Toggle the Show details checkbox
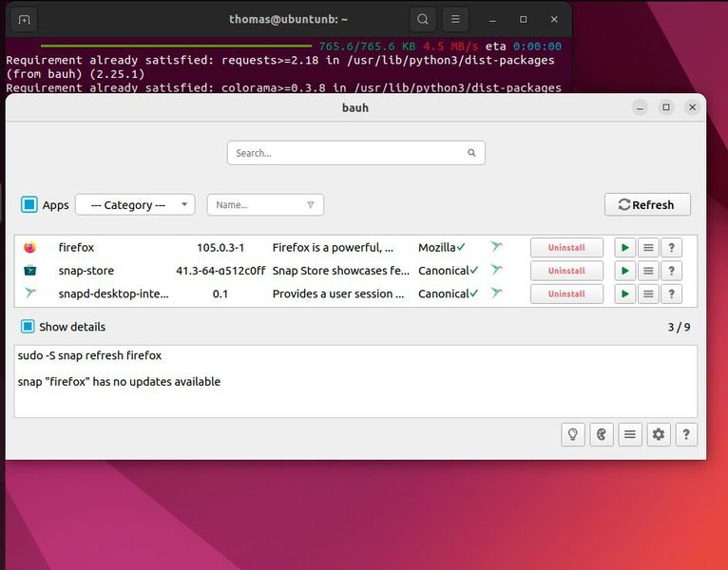This screenshot has width=728, height=570. tap(28, 327)
